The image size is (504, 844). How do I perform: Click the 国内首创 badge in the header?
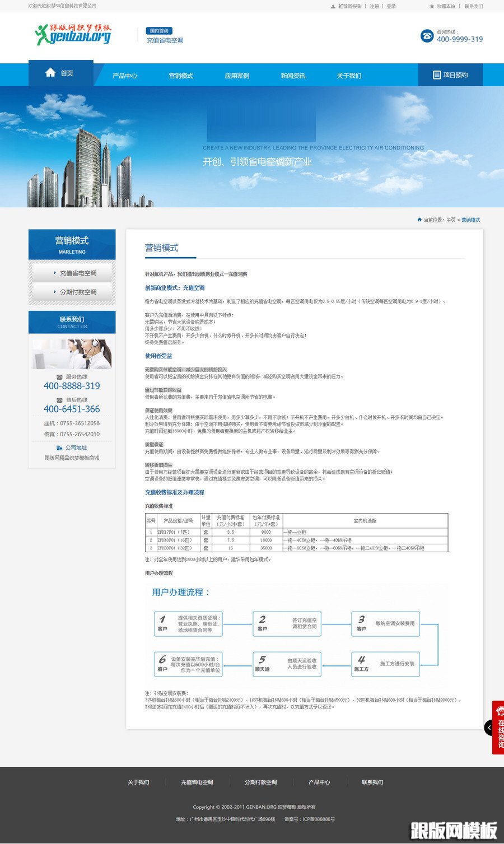click(x=159, y=31)
